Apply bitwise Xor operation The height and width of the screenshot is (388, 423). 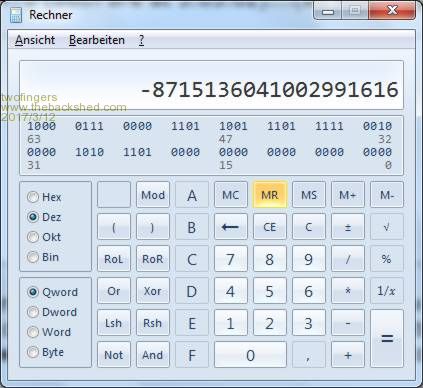point(153,291)
